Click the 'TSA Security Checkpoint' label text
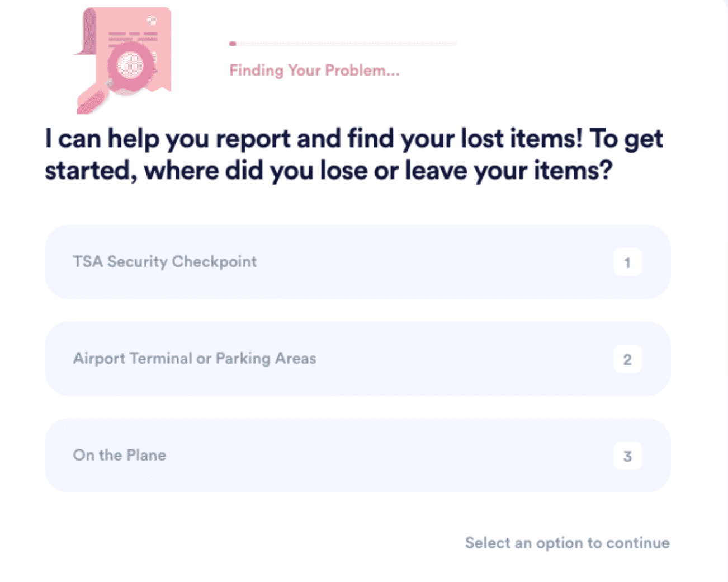Screen dimensions: 728x582 coord(165,262)
